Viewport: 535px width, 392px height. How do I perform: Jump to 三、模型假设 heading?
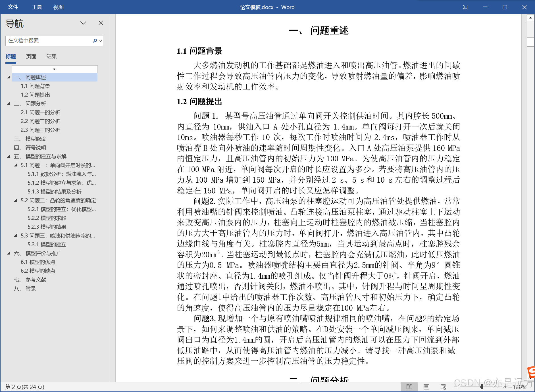coord(30,139)
